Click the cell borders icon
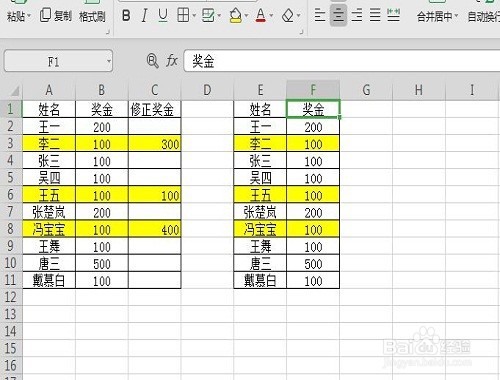Screen dimensions: 500x380 [183, 15]
